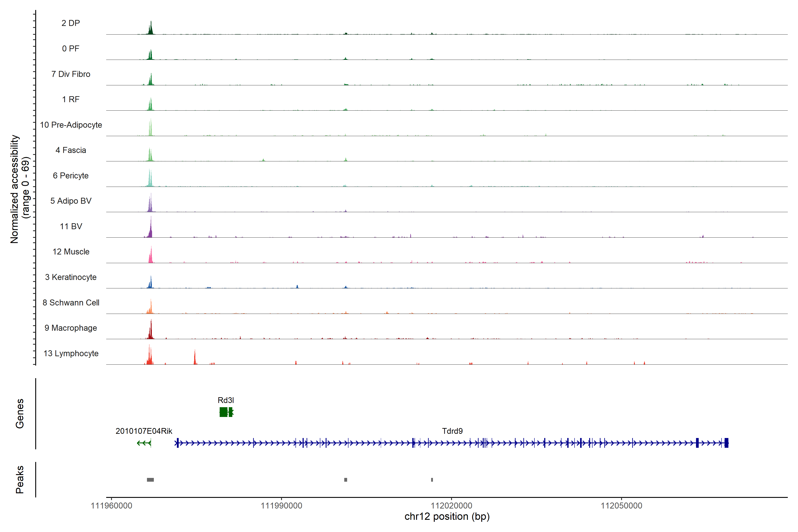Click the 2010107E04Rik gene label
The height and width of the screenshot is (532, 798).
coord(144,431)
